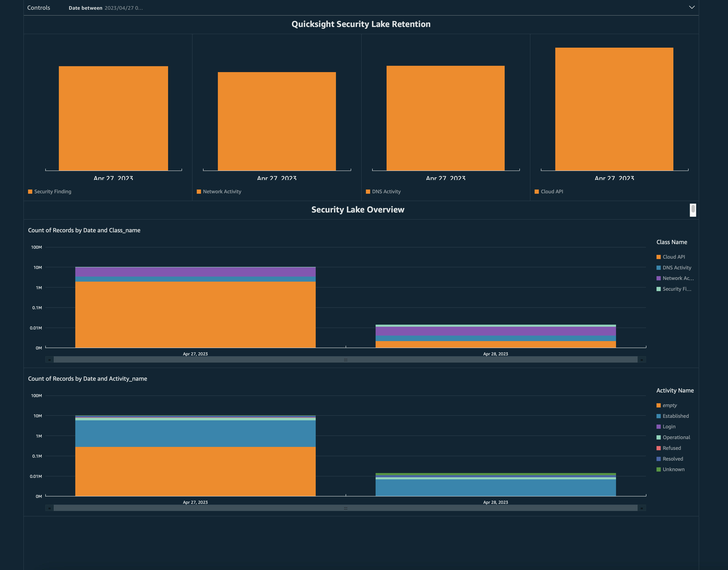Select purple Network Activity segment for Apr 27 in Class_name chart
This screenshot has width=728, height=570.
(x=195, y=272)
